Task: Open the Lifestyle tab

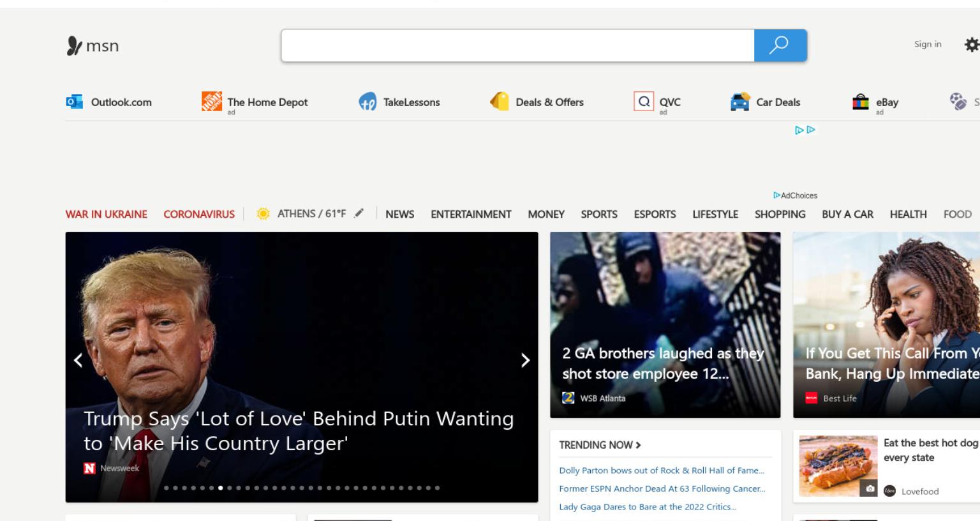Action: tap(715, 215)
